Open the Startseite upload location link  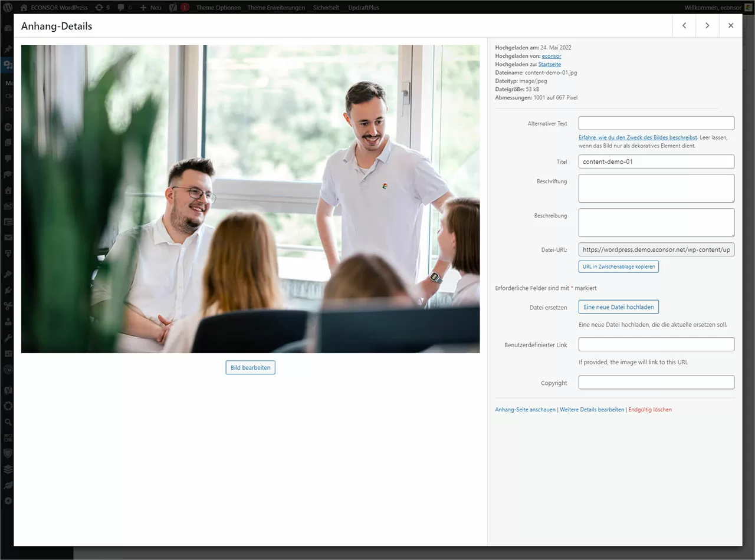pos(549,64)
